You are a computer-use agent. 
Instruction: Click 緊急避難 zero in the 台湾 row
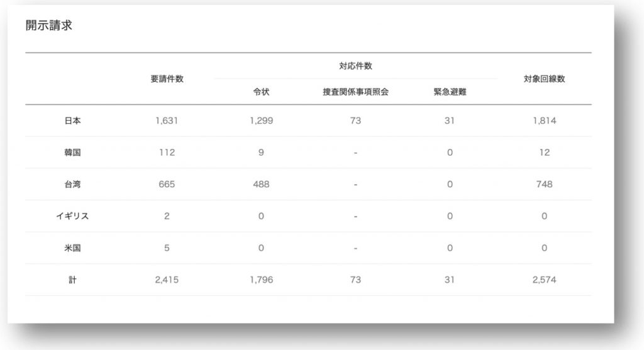coord(450,184)
